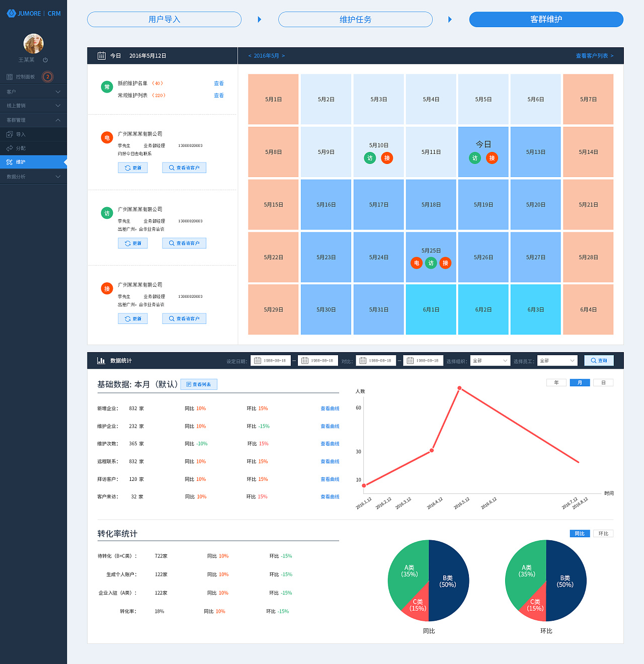The width and height of the screenshot is (644, 664).
Task: Select the 6月2日 calendar cell
Action: click(x=484, y=310)
